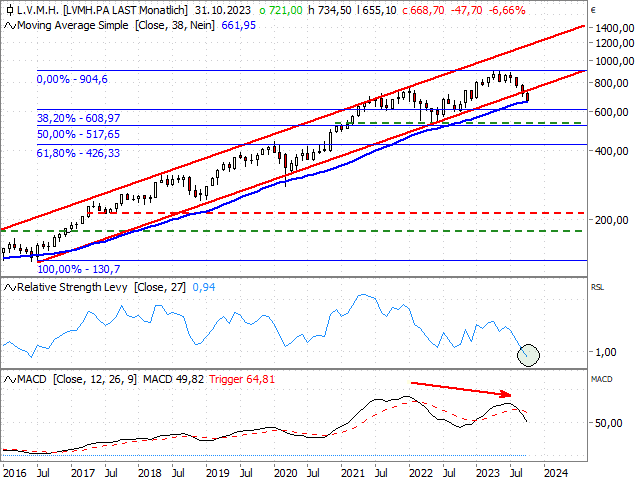The image size is (640, 480).
Task: Click the euro currency symbol on price axis
Action: pos(593,11)
